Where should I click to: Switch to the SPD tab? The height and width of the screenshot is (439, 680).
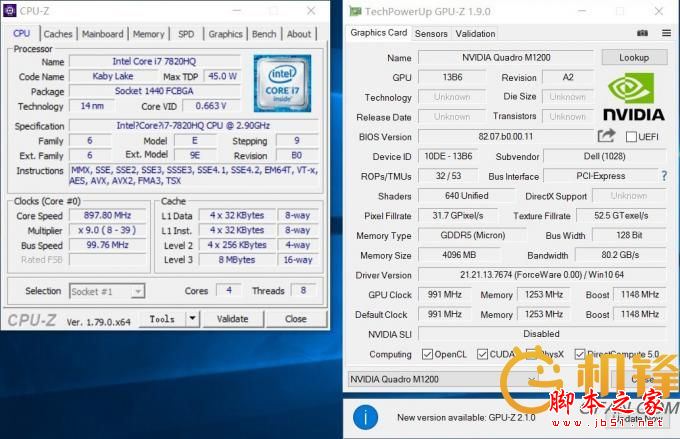(x=186, y=34)
